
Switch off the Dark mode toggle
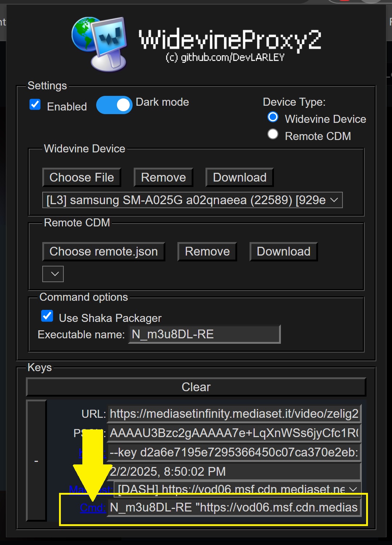[x=114, y=105]
